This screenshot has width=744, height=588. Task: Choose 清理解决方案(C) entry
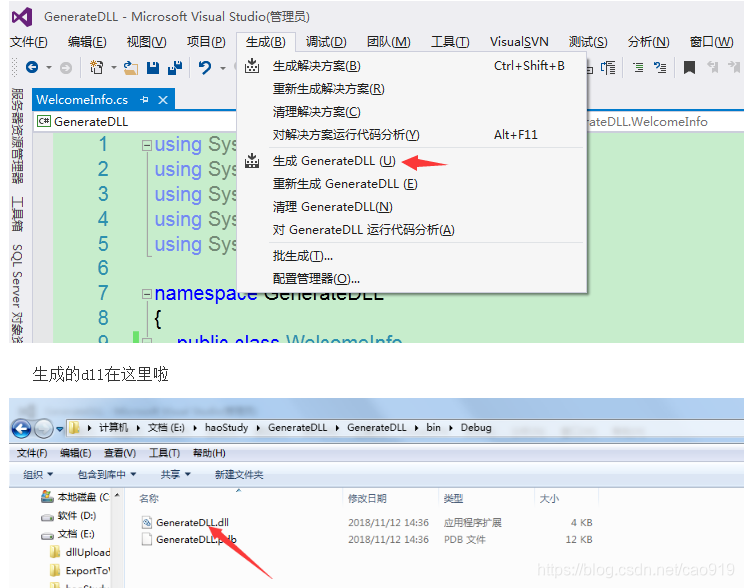tap(411, 112)
